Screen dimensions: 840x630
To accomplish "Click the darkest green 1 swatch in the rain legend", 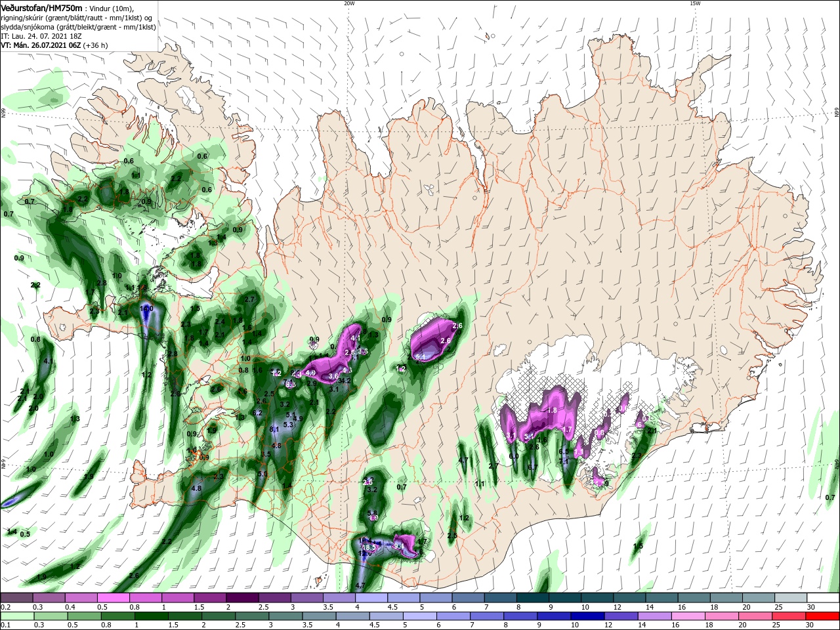I will point(151,616).
